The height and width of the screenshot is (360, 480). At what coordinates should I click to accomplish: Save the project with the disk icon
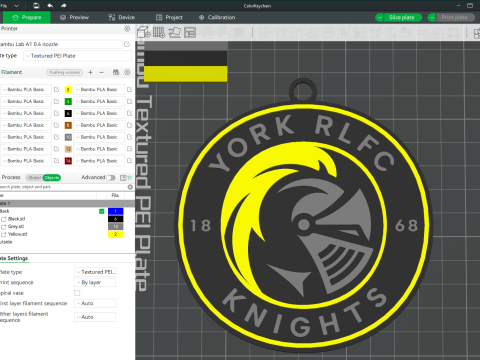(x=36, y=6)
